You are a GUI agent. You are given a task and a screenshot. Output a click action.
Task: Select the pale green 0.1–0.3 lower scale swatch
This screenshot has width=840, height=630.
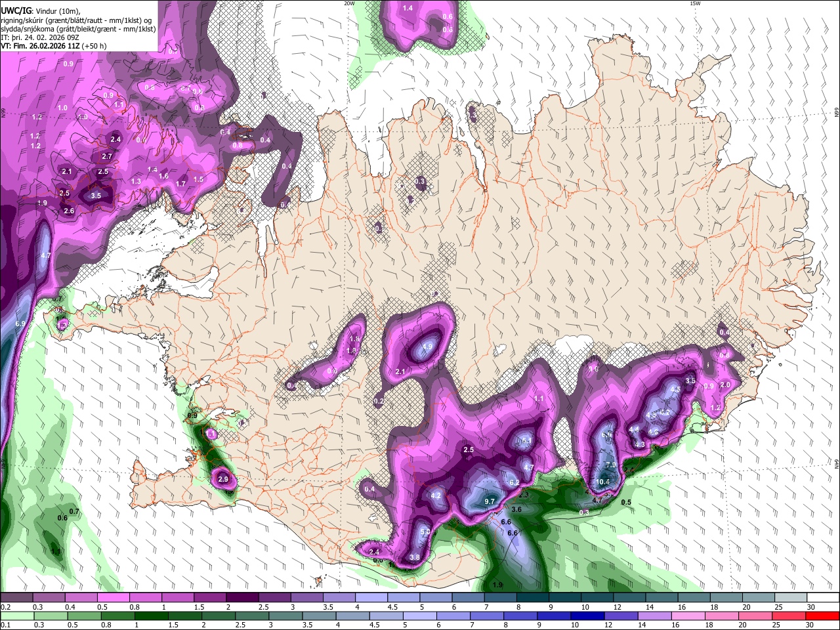tap(16, 616)
